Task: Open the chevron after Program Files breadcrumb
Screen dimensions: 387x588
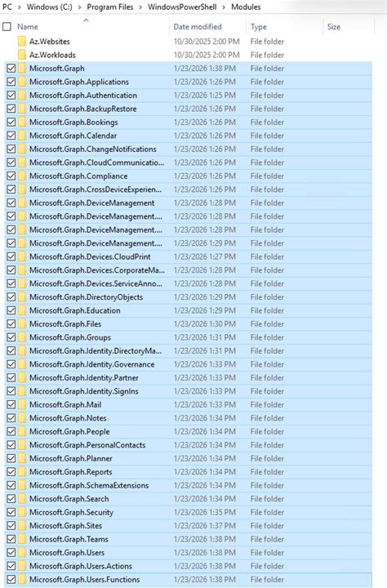Action: click(x=140, y=7)
